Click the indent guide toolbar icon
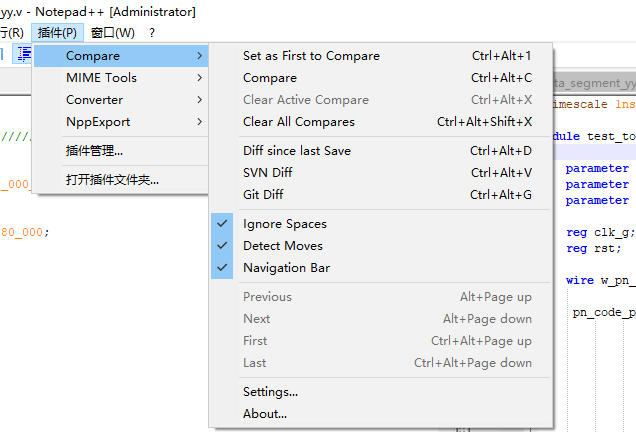636x432 pixels. click(x=23, y=54)
